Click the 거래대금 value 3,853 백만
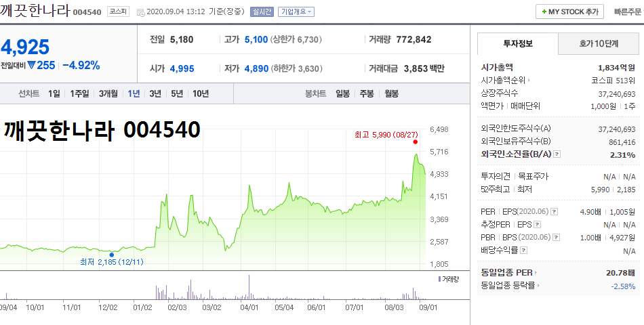Viewport: 644px width, 325px height. pos(424,68)
